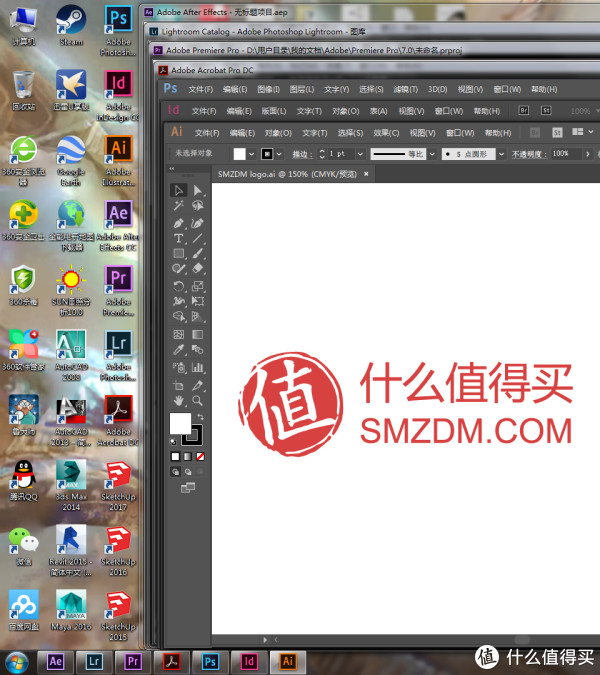Pick the Eyedropper tool
Screen dimensions: 600x675
click(x=179, y=350)
